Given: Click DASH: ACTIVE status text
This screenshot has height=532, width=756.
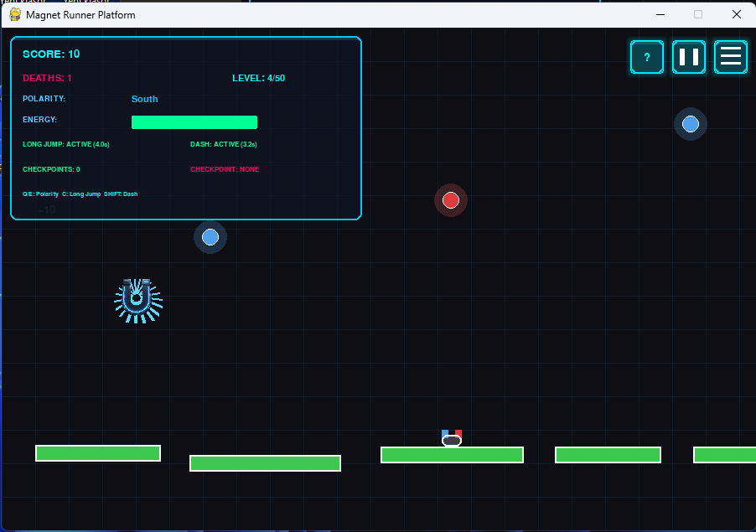Looking at the screenshot, I should click(223, 143).
